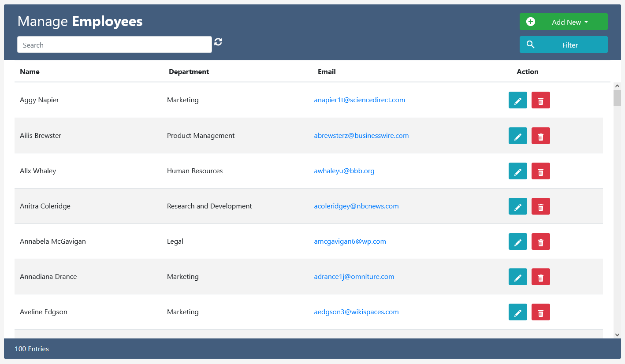Edit Aggy Napier's record with the pencil icon
Image resolution: width=625 pixels, height=364 pixels.
[517, 100]
